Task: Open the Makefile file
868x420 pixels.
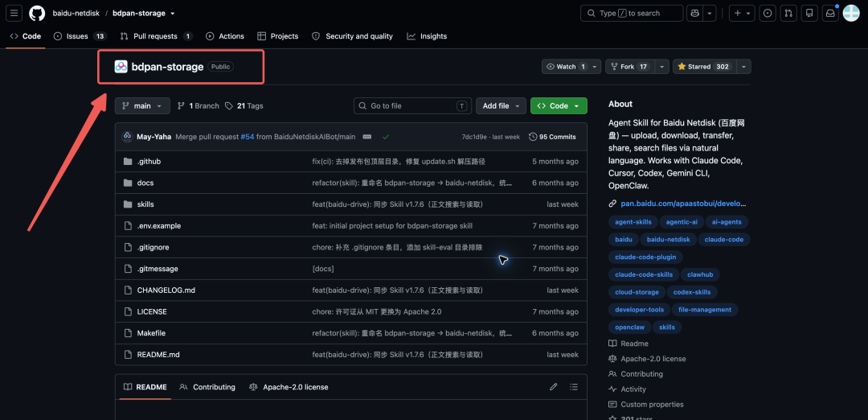Action: coord(151,334)
